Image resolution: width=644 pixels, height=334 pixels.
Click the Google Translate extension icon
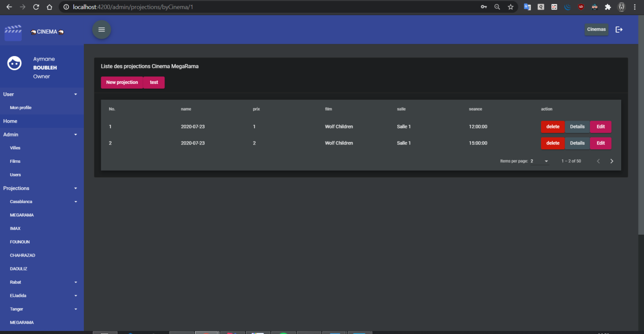(527, 7)
